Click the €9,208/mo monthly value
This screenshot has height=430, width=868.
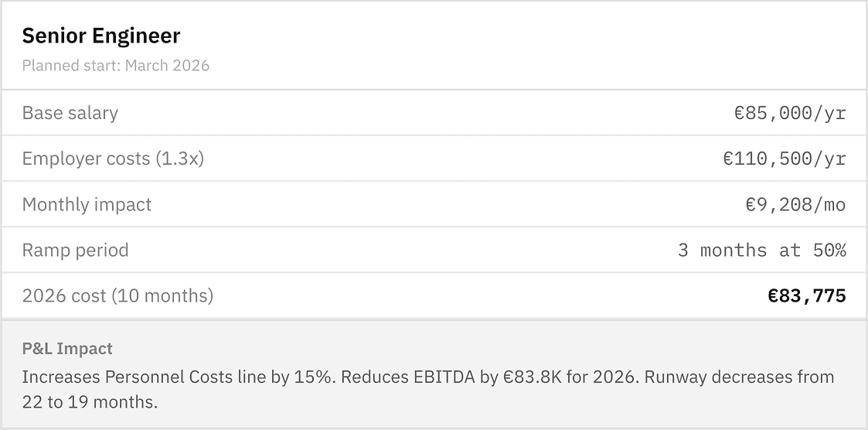click(795, 204)
